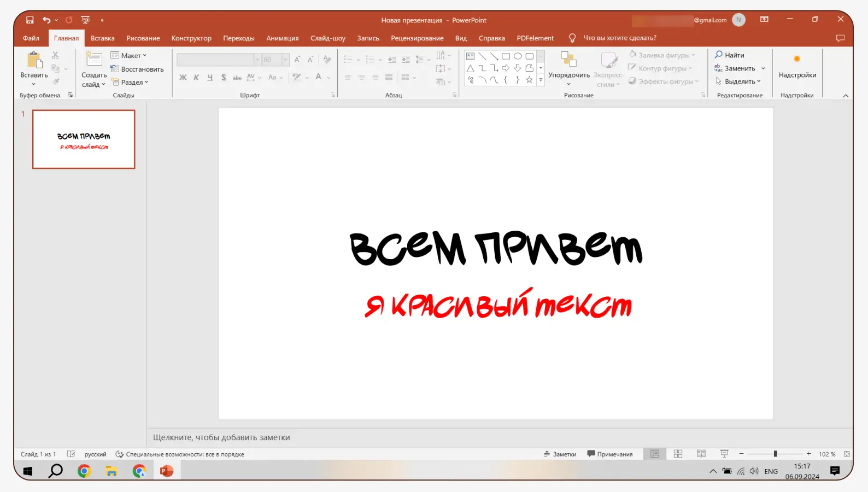Viewport: 868px width, 492px height.
Task: Toggle Заметки notes pane in status bar
Action: point(560,454)
